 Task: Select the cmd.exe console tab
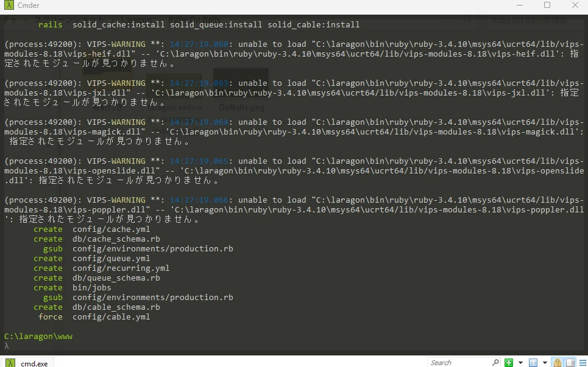pyautogui.click(x=27, y=363)
